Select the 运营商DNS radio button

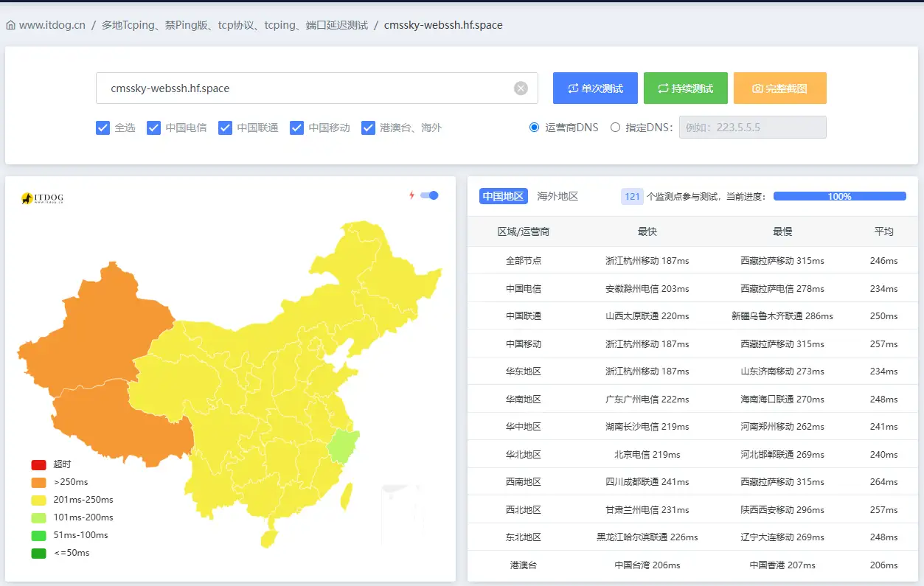point(535,128)
